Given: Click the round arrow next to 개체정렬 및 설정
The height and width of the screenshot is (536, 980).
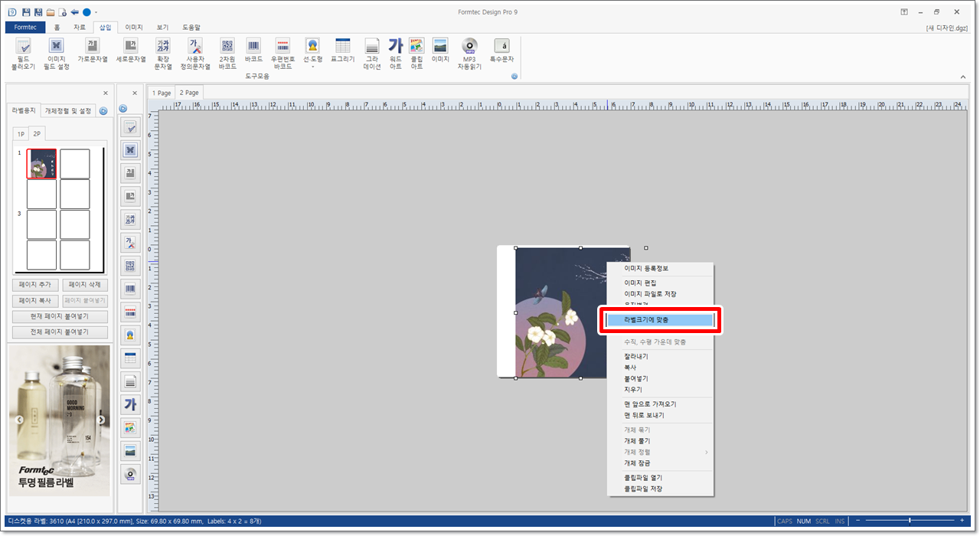Looking at the screenshot, I should pyautogui.click(x=103, y=111).
